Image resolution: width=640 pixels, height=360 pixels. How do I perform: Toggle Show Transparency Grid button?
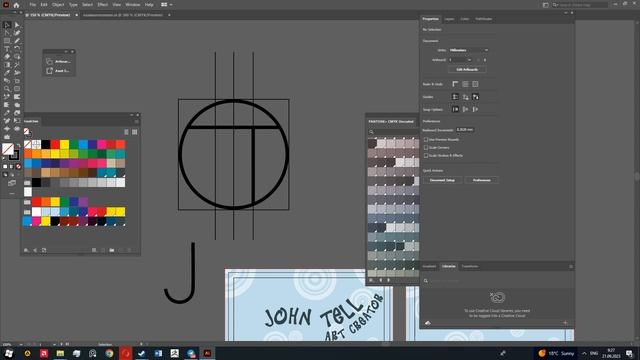476,84
